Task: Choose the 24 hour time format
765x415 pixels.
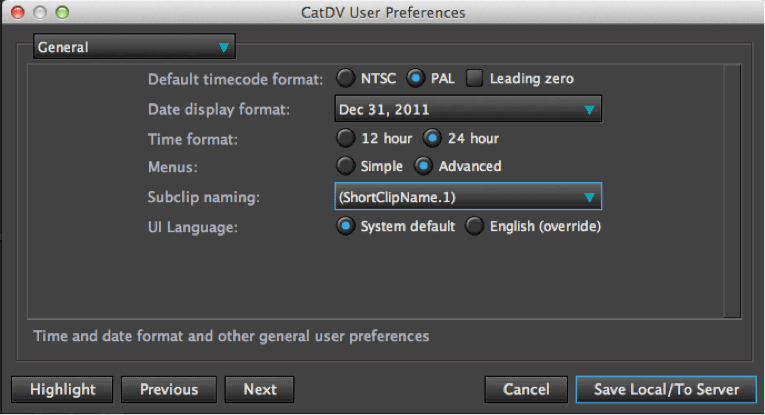Action: 432,138
